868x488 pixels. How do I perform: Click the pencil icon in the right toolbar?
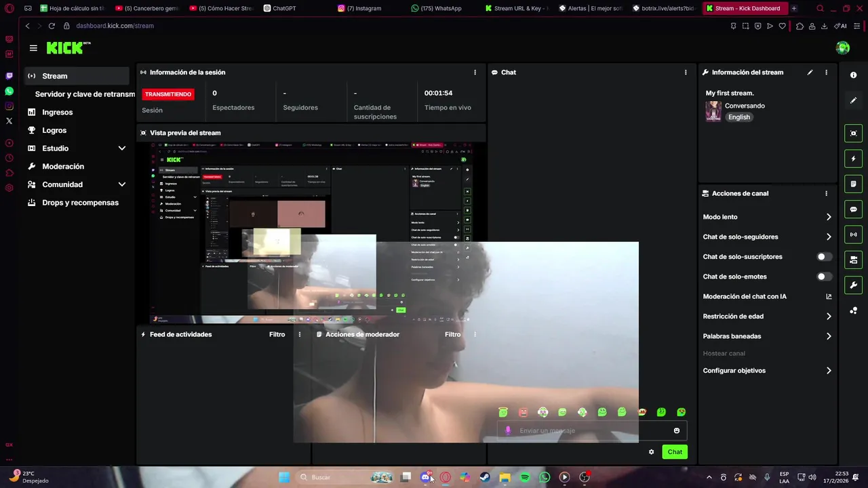pos(854,100)
